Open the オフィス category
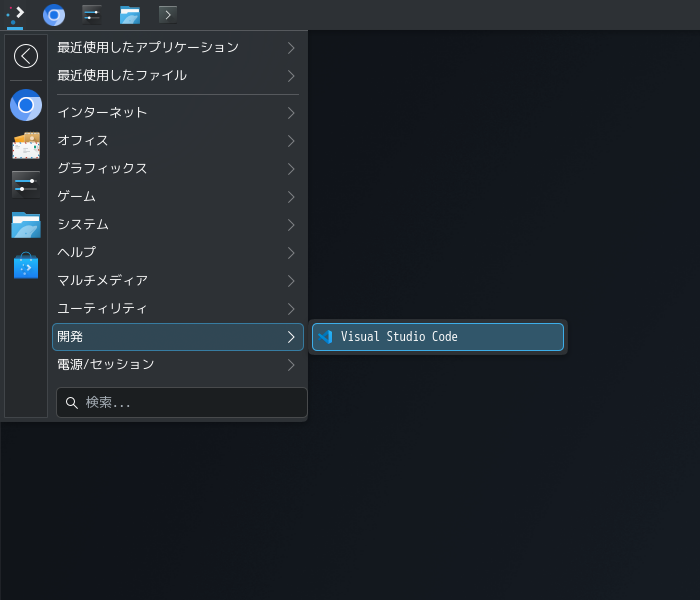The height and width of the screenshot is (600, 700). coord(178,141)
